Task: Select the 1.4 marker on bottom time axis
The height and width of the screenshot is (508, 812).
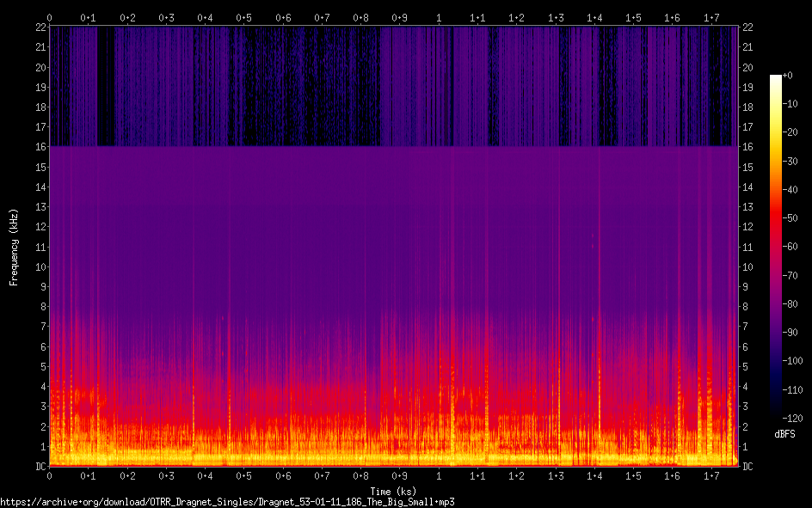Action: coord(594,476)
